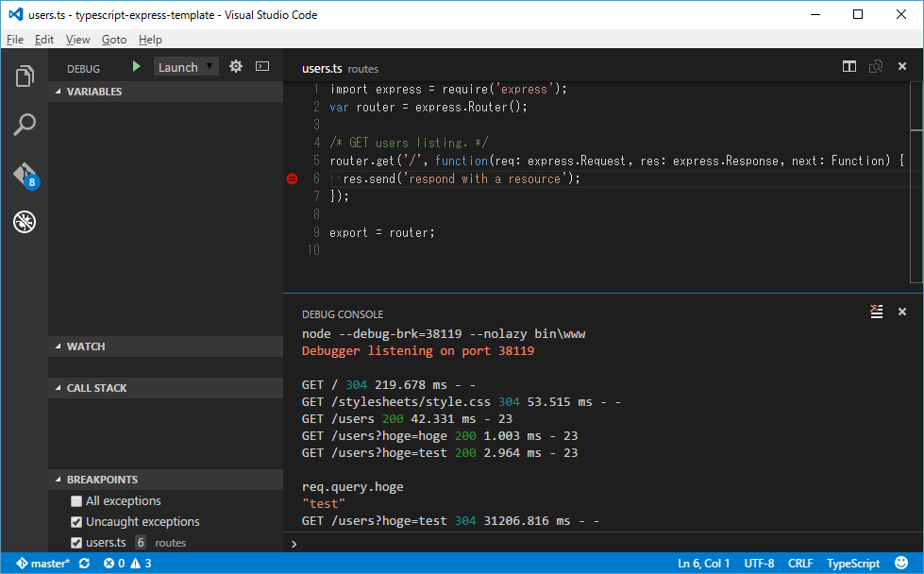Disable the Uncaught exceptions checkbox
The width and height of the screenshot is (924, 574).
76,522
